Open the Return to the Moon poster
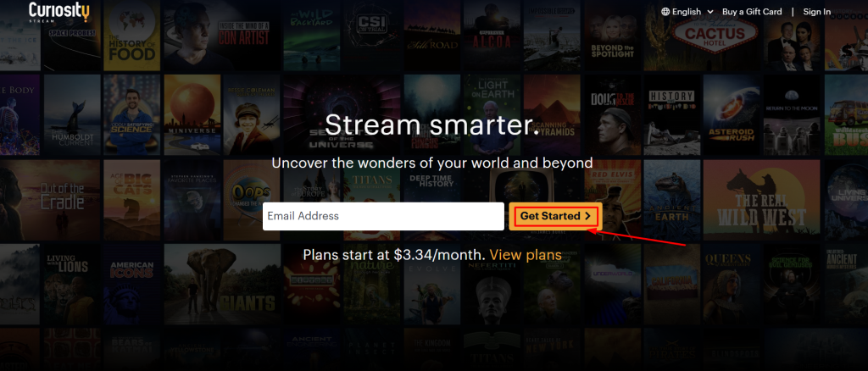 pyautogui.click(x=791, y=115)
